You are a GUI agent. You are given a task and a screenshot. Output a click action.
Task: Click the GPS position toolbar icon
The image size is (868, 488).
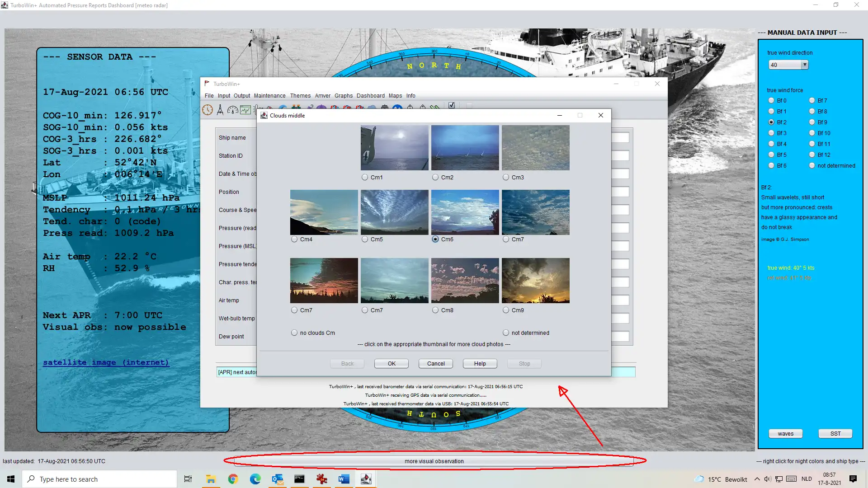tap(220, 109)
